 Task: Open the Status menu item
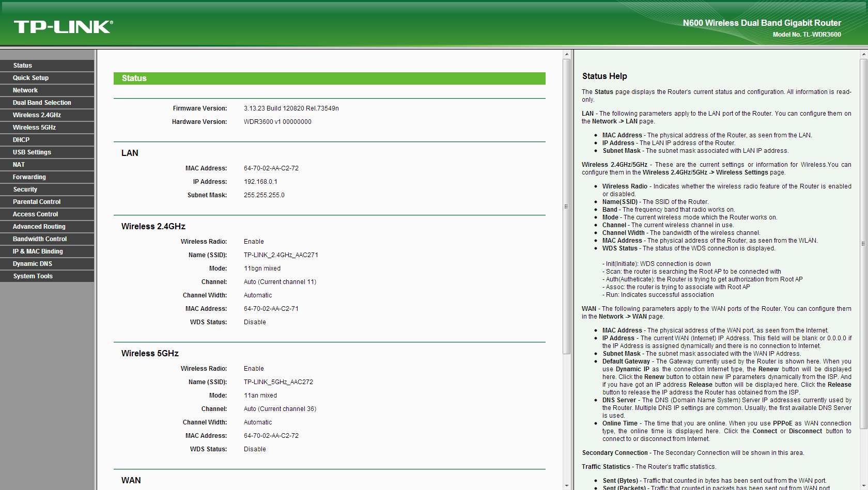[47, 66]
